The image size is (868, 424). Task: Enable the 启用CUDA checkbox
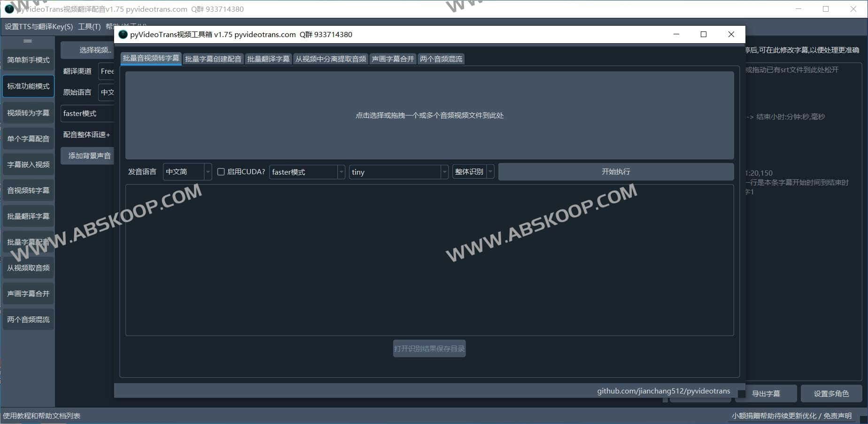tap(221, 172)
